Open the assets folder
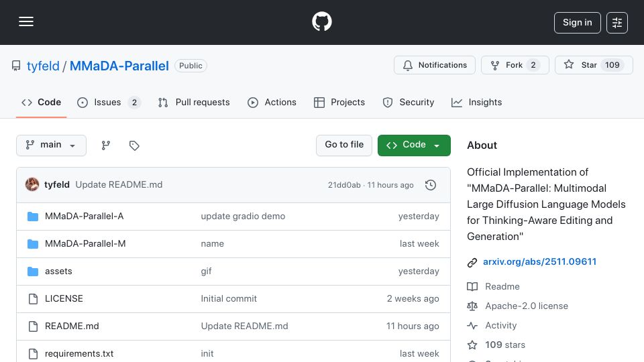The height and width of the screenshot is (362, 644). click(58, 271)
